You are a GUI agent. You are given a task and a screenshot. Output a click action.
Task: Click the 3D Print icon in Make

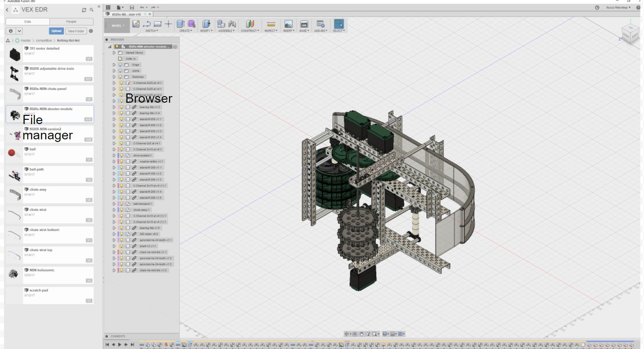(x=304, y=24)
